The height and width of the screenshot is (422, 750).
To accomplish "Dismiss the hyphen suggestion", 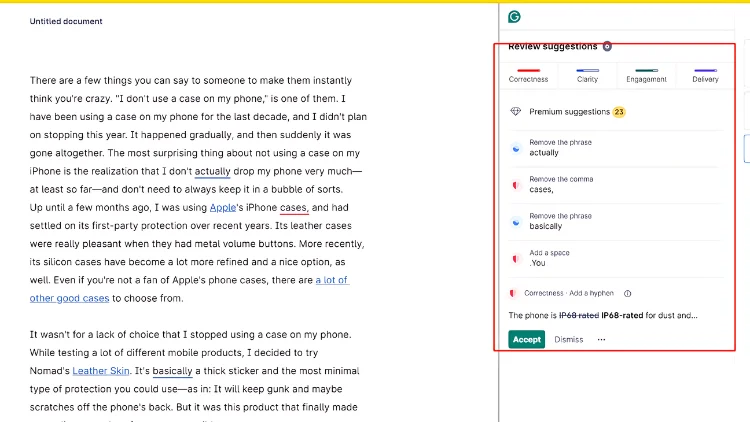I will pyautogui.click(x=569, y=339).
